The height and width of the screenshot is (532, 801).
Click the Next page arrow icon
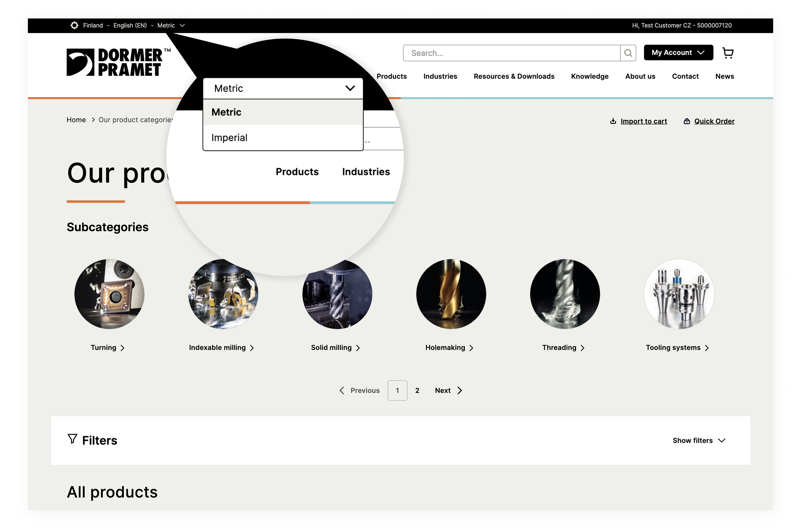click(x=459, y=391)
